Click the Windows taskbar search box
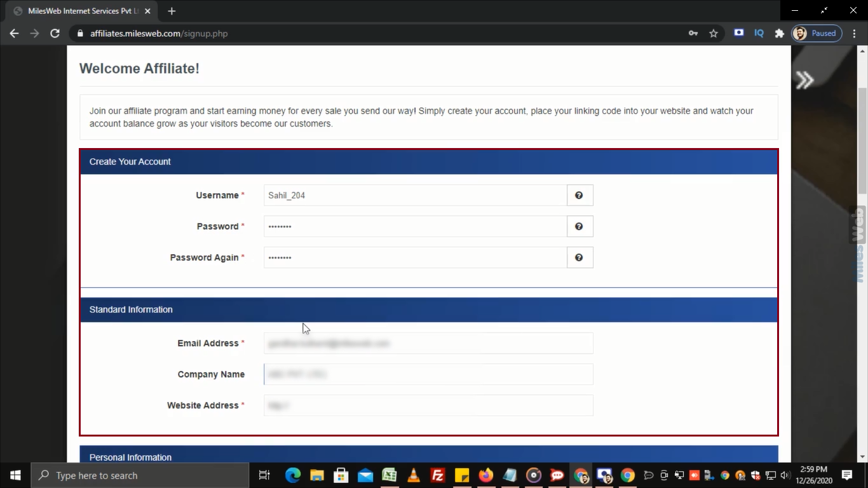The width and height of the screenshot is (868, 488). click(x=140, y=475)
